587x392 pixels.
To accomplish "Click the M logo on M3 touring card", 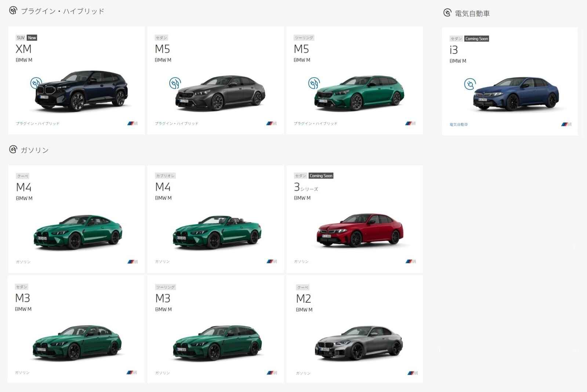I will point(272,373).
